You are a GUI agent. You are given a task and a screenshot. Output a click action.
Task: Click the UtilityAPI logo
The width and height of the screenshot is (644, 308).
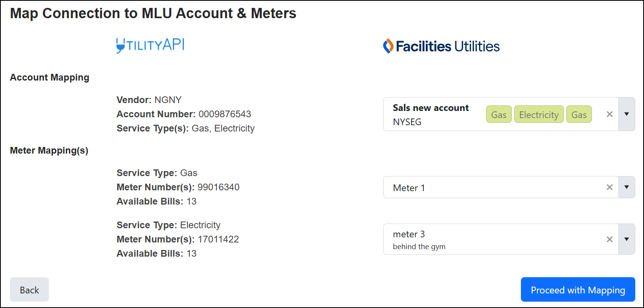click(150, 45)
